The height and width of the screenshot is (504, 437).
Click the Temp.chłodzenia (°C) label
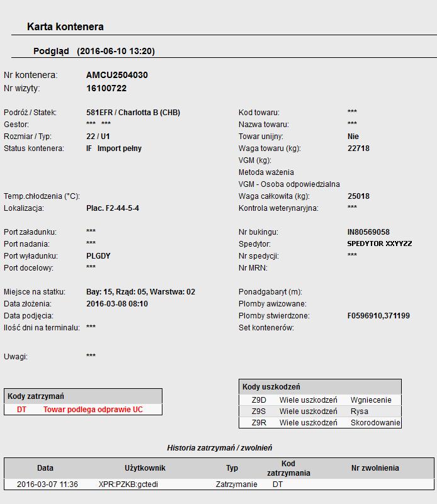click(x=42, y=196)
